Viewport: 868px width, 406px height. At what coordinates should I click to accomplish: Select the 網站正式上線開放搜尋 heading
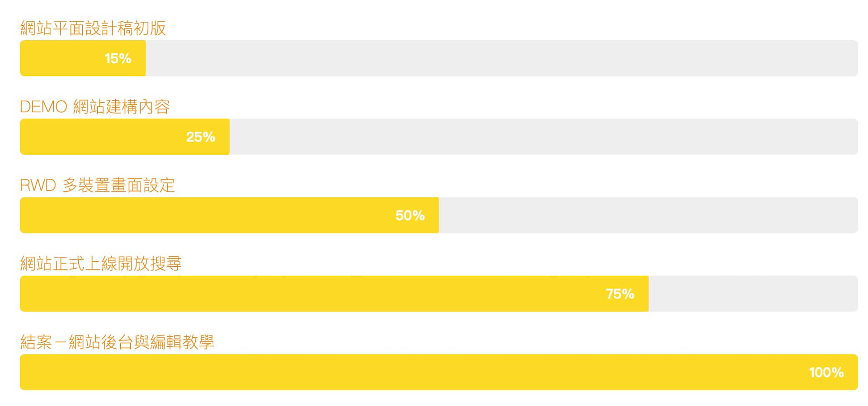tap(101, 264)
